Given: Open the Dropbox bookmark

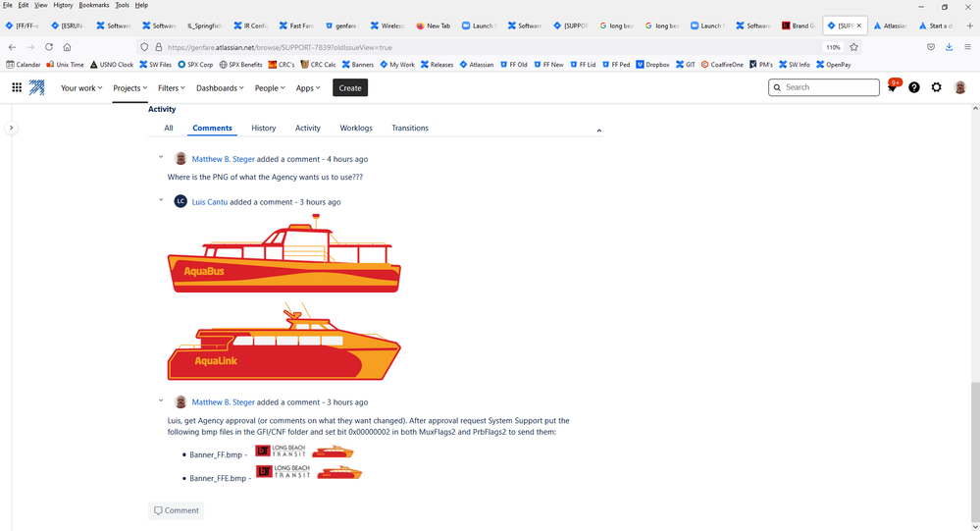Looking at the screenshot, I should tap(652, 65).
